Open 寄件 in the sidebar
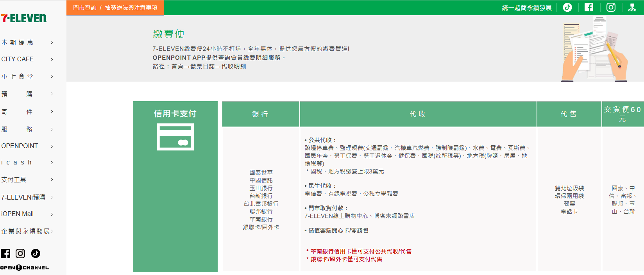The width and height of the screenshot is (644, 275). tap(17, 112)
